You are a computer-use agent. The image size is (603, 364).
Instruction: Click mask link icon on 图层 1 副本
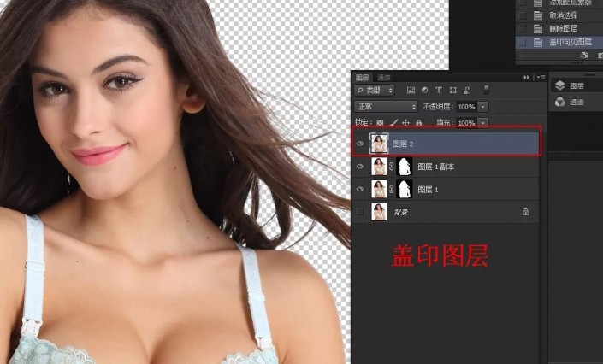392,167
